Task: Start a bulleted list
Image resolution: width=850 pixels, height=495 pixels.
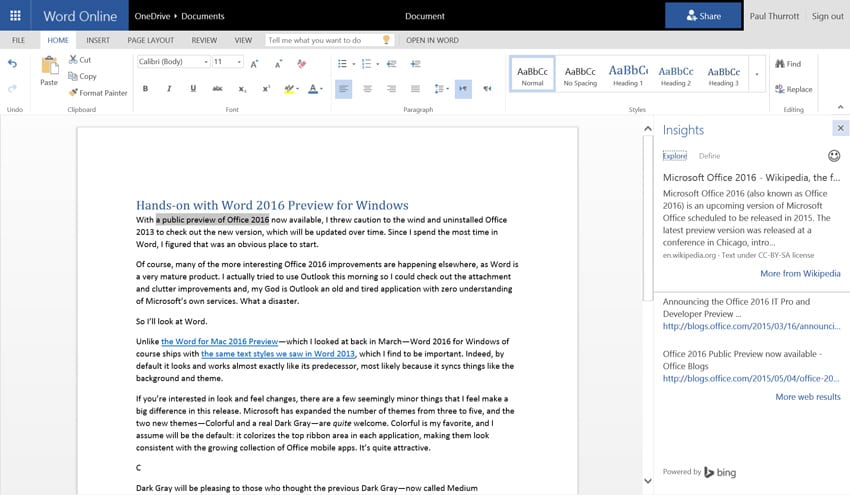Action: 344,63
